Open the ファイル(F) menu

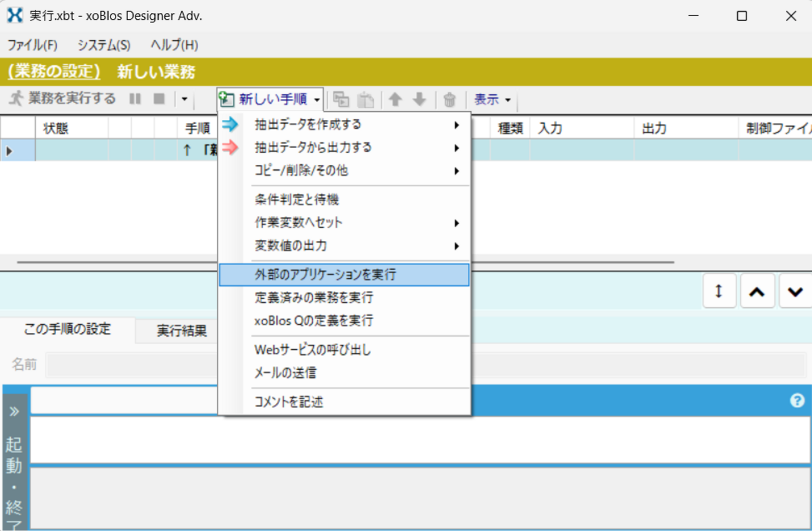[x=32, y=45]
